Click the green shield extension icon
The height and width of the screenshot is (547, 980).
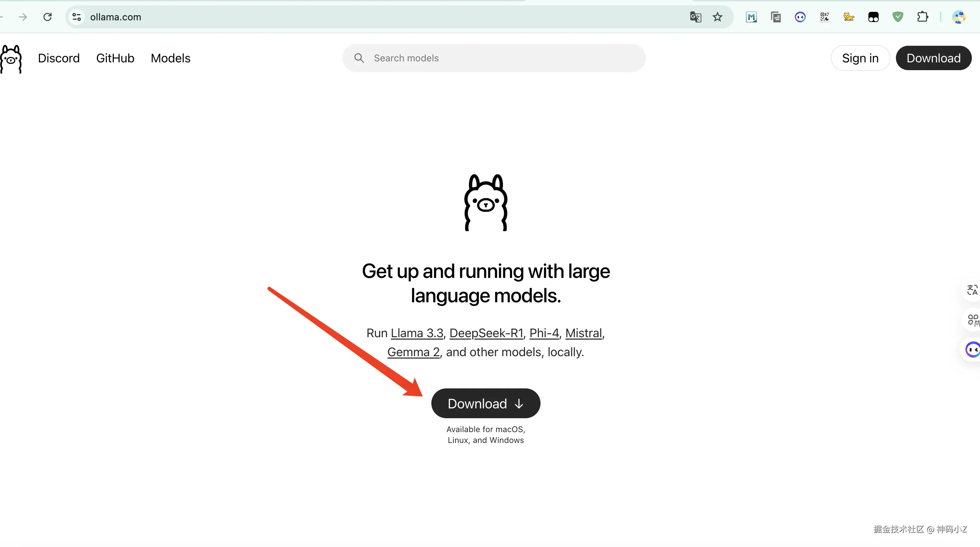[x=898, y=17]
